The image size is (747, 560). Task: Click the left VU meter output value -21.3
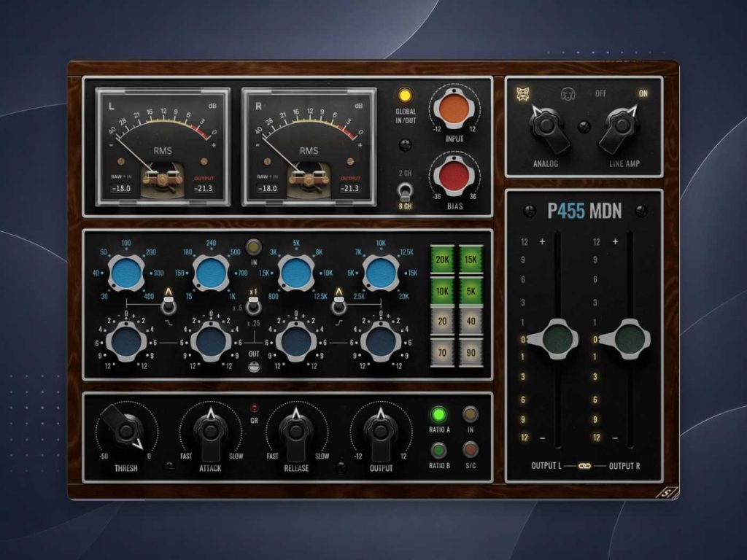pyautogui.click(x=204, y=189)
